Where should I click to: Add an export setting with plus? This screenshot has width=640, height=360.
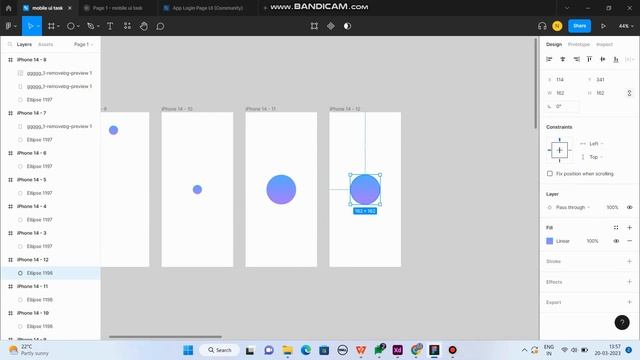[x=629, y=302]
